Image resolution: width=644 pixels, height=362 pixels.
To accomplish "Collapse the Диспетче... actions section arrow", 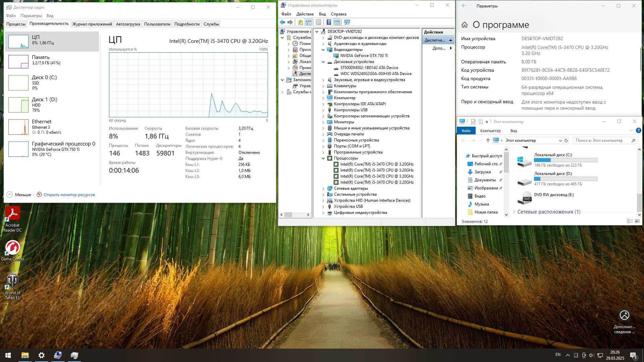I will click(450, 40).
